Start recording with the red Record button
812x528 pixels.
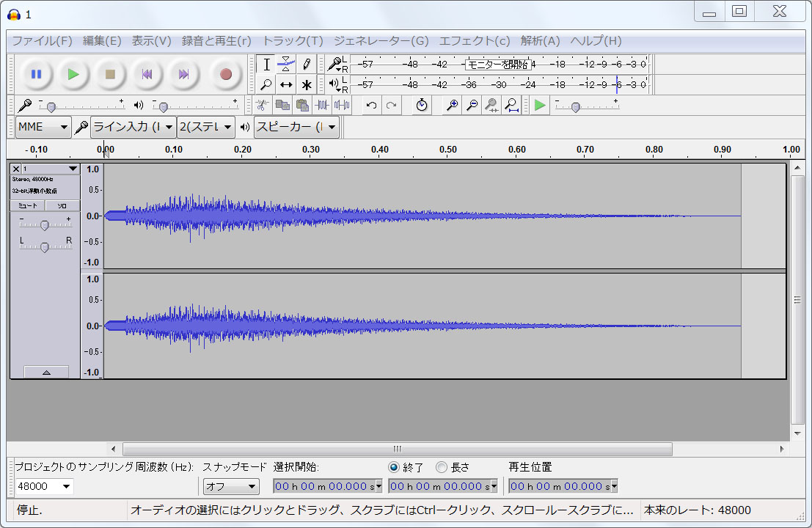[225, 75]
